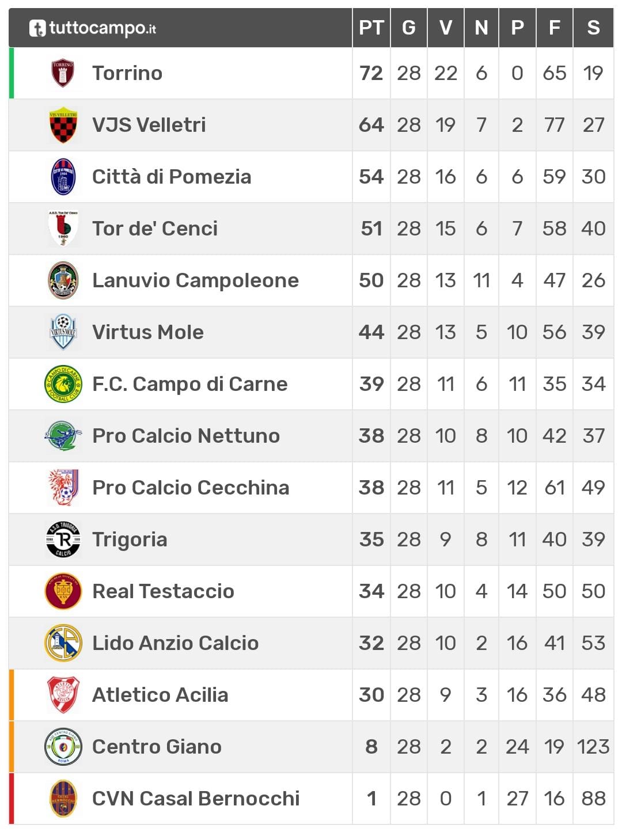The image size is (622, 840).
Task: Open the Atletico Acilia team name
Action: coord(160,695)
